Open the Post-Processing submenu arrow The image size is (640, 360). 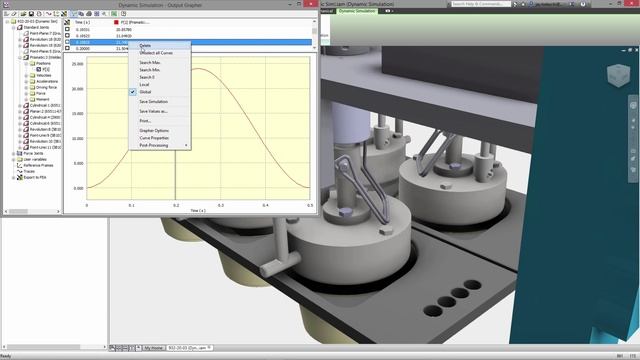click(186, 145)
